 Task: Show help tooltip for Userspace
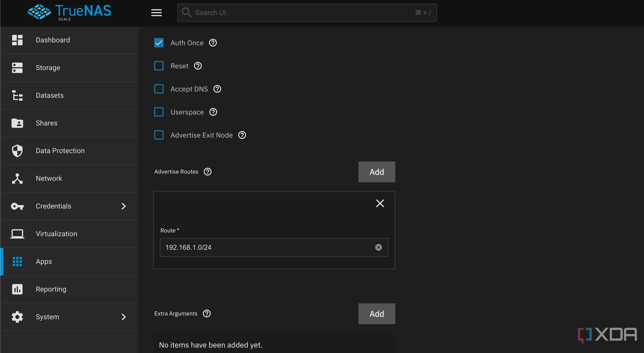click(x=213, y=112)
